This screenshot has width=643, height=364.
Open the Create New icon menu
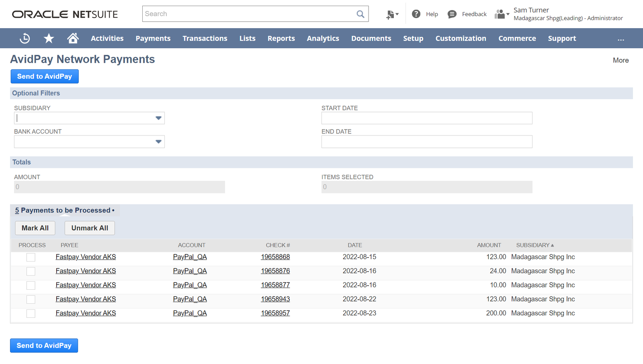[x=392, y=14]
